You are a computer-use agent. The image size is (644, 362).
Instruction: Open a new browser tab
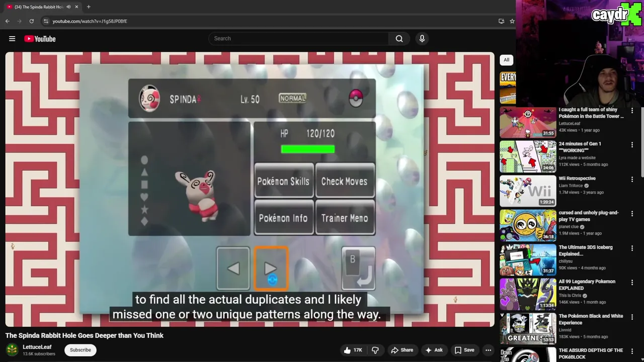89,7
